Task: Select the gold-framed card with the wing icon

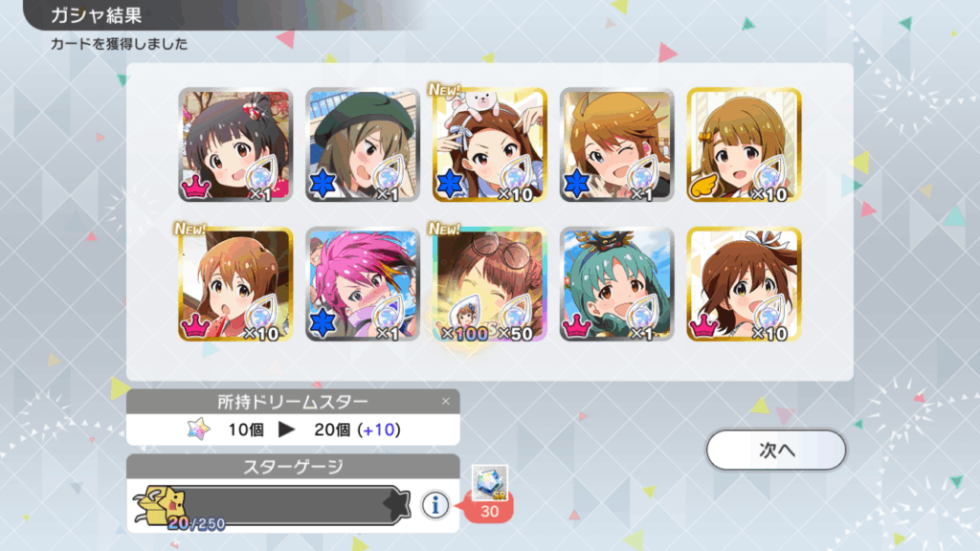Action: click(744, 145)
